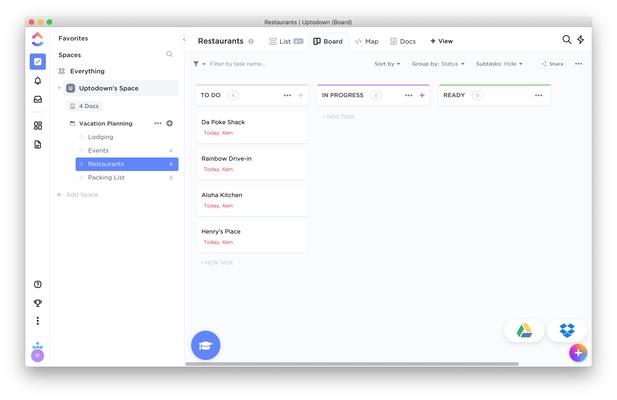Open IN PROGRESS column options menu
Viewport: 617px width, 400px height.
(x=409, y=95)
